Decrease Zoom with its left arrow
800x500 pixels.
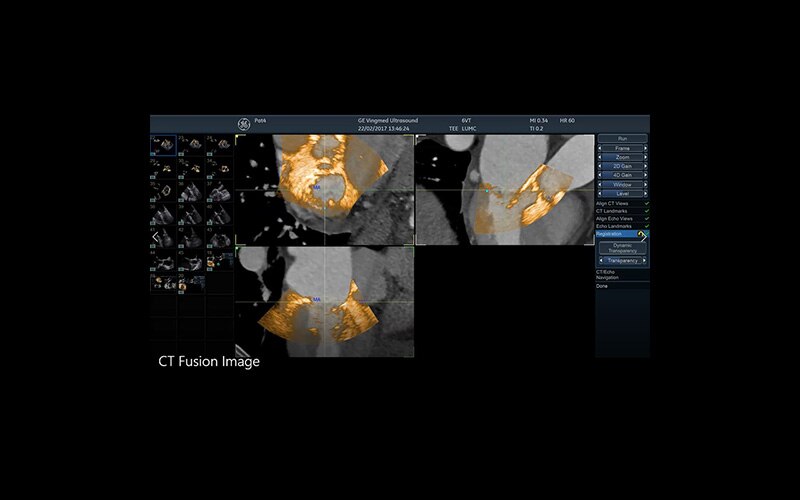click(600, 157)
